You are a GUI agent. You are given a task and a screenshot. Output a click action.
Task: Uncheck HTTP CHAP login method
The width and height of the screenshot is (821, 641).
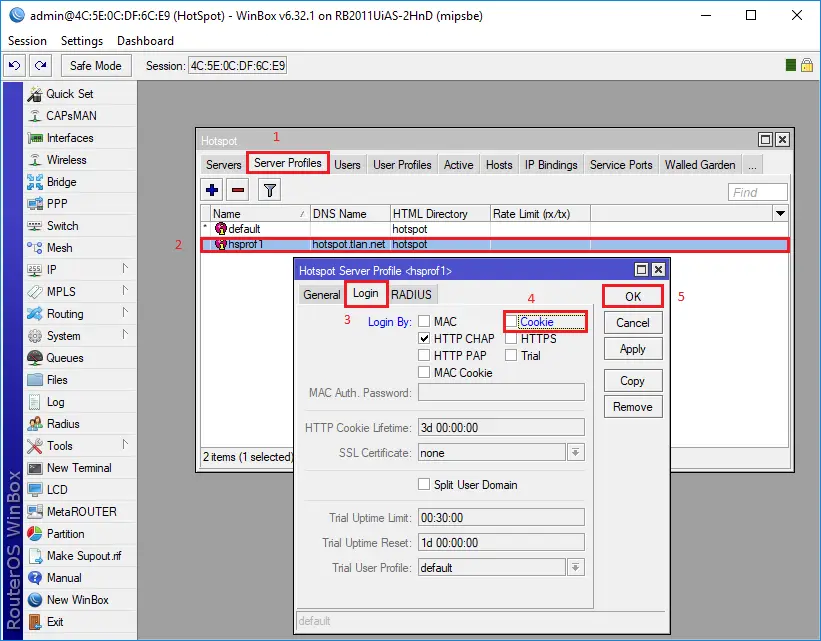424,338
